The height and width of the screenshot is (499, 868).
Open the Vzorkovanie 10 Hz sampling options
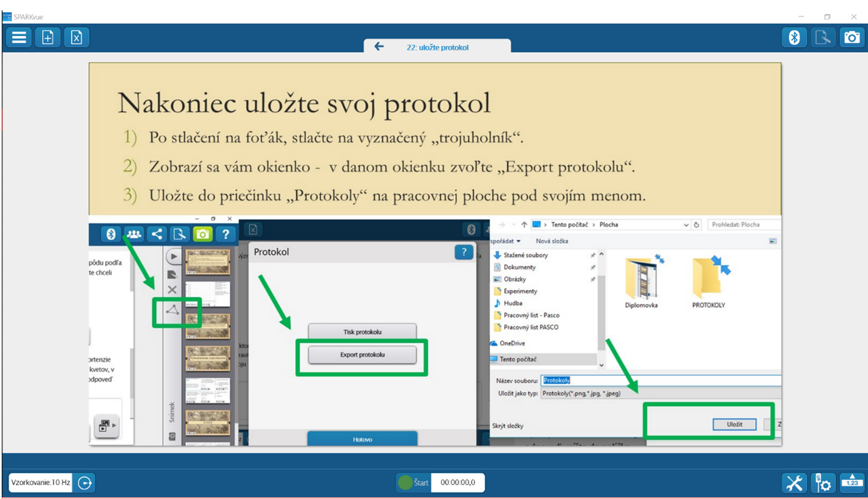[40, 482]
